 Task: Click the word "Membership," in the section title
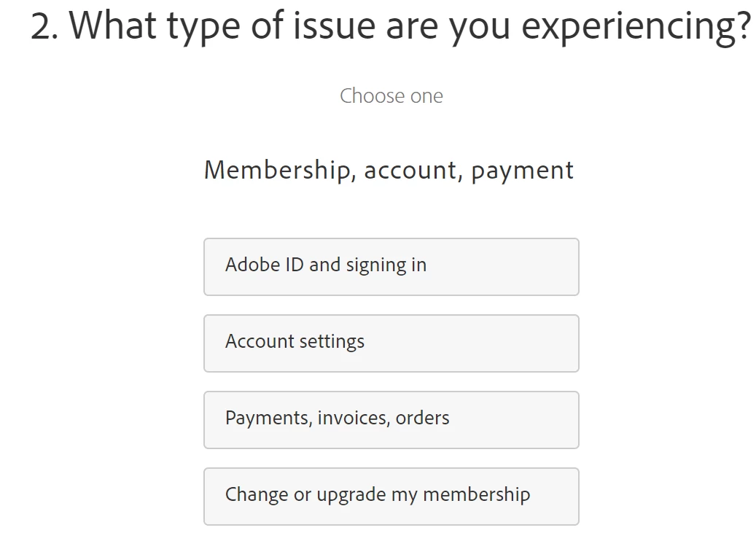279,171
